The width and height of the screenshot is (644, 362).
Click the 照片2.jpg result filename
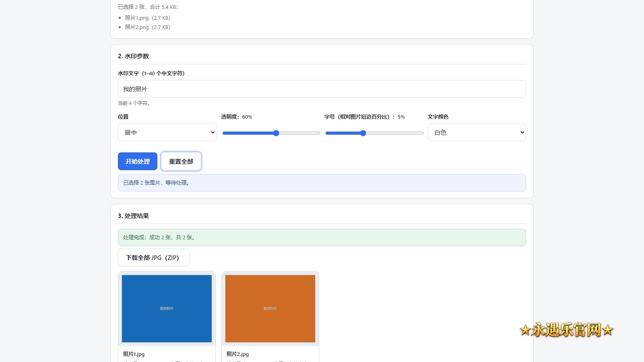tap(237, 354)
